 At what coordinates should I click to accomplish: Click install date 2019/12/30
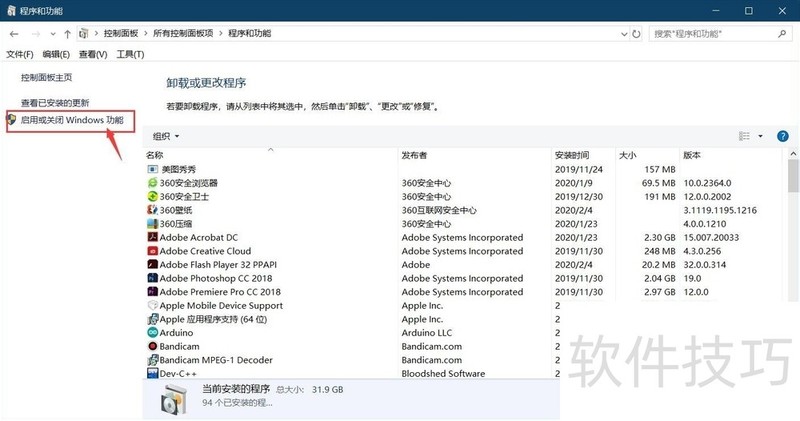pos(579,196)
